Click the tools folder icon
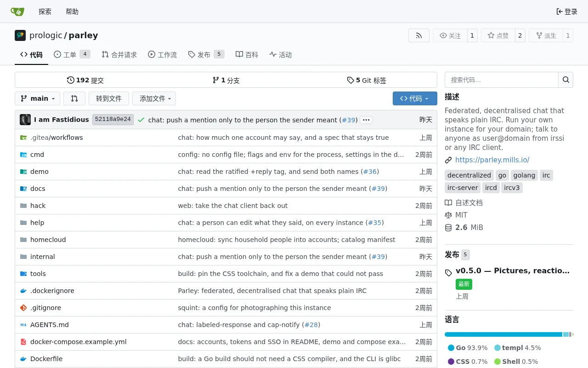Viewport: 588px width, 368px height. point(23,274)
